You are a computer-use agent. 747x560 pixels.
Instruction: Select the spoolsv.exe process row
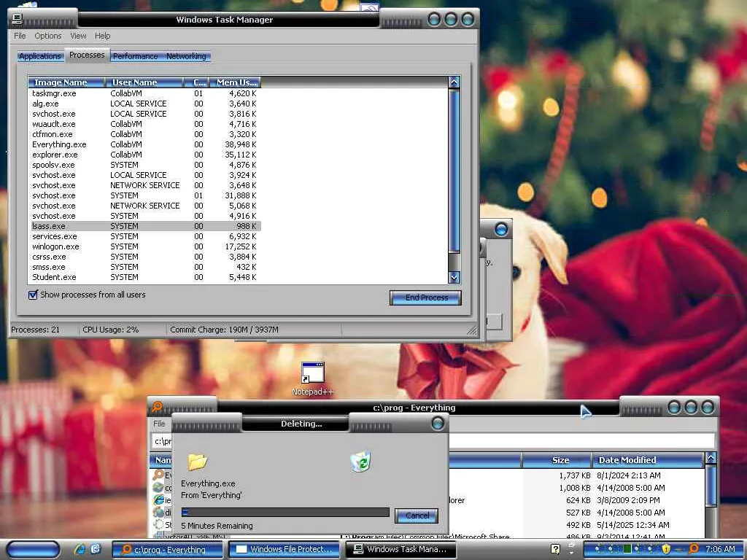pyautogui.click(x=144, y=165)
